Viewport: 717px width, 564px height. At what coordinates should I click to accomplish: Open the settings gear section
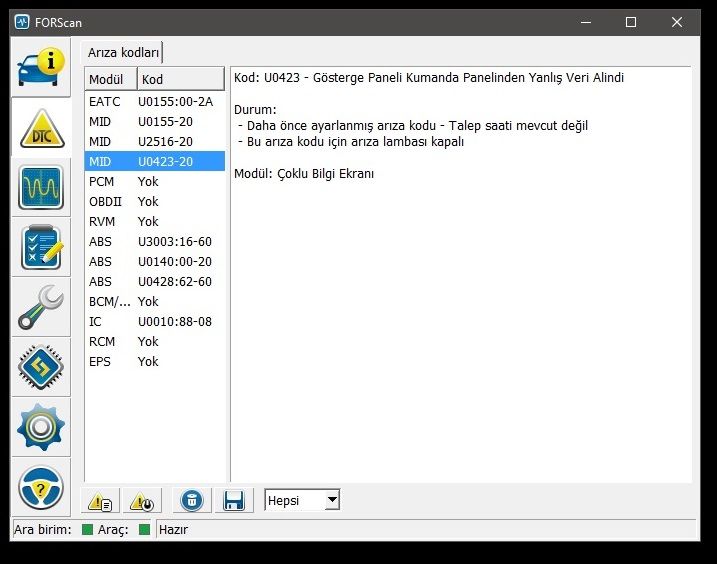pos(41,427)
